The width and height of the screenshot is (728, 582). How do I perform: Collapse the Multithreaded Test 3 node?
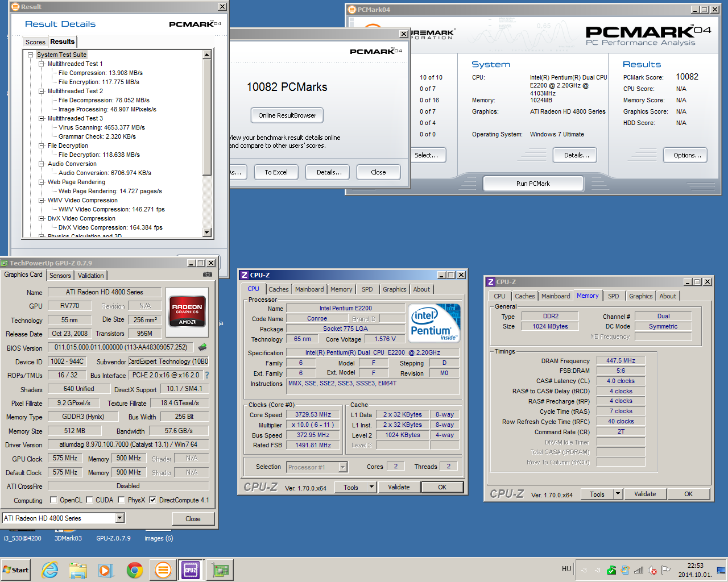pyautogui.click(x=41, y=118)
